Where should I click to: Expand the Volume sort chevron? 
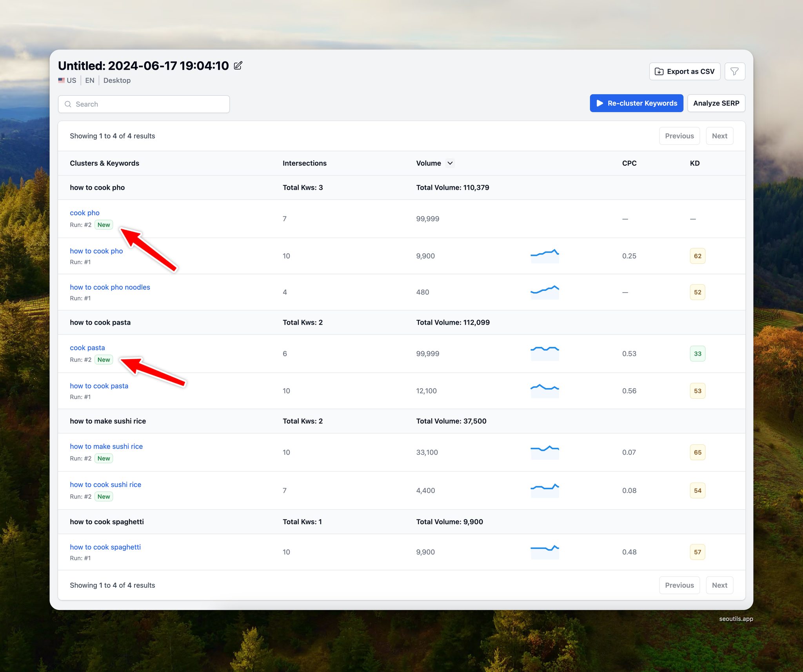coord(450,163)
